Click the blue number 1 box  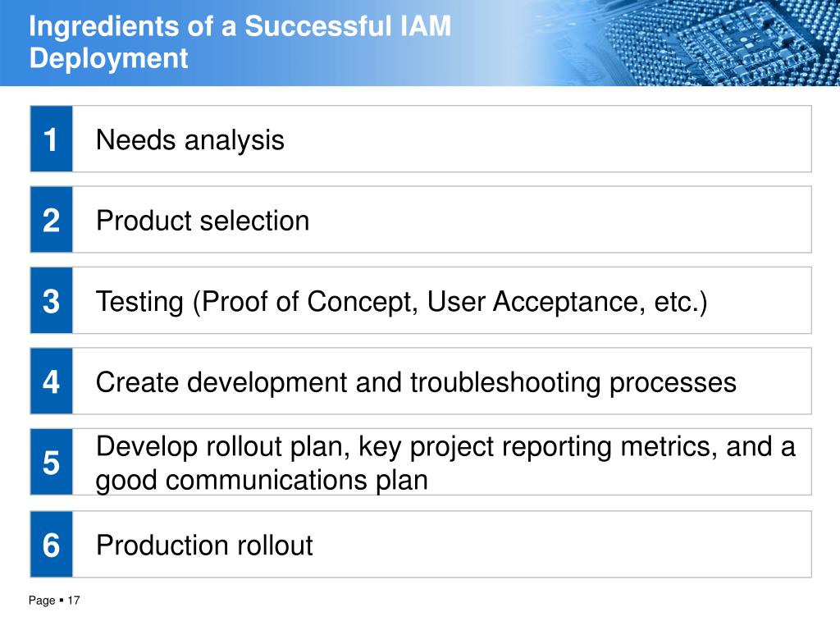tap(52, 139)
